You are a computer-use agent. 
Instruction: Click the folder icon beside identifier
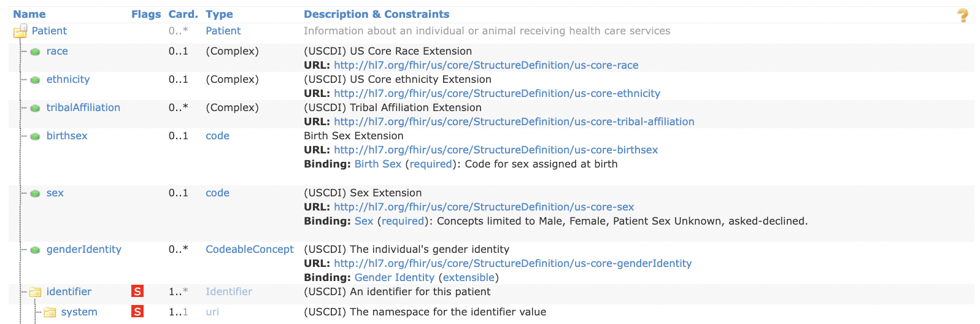pyautogui.click(x=35, y=292)
